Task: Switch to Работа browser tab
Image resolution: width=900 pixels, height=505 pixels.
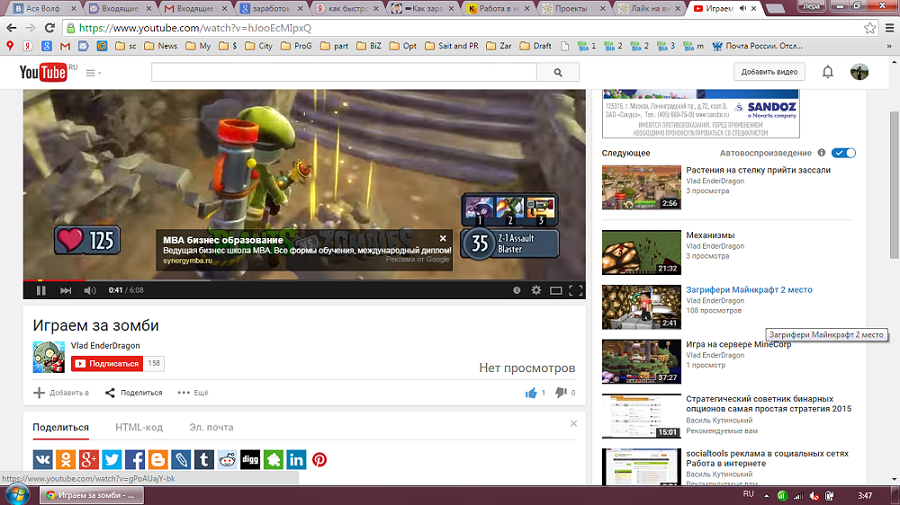Action: [x=499, y=9]
